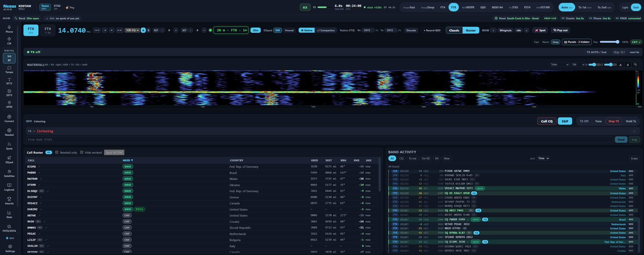Open the Phone mode from sidebar
644x255 pixels.
point(9,29)
